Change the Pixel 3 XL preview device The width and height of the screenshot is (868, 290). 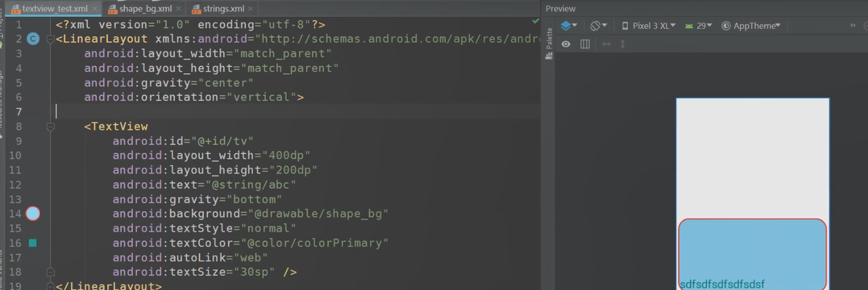pos(648,26)
